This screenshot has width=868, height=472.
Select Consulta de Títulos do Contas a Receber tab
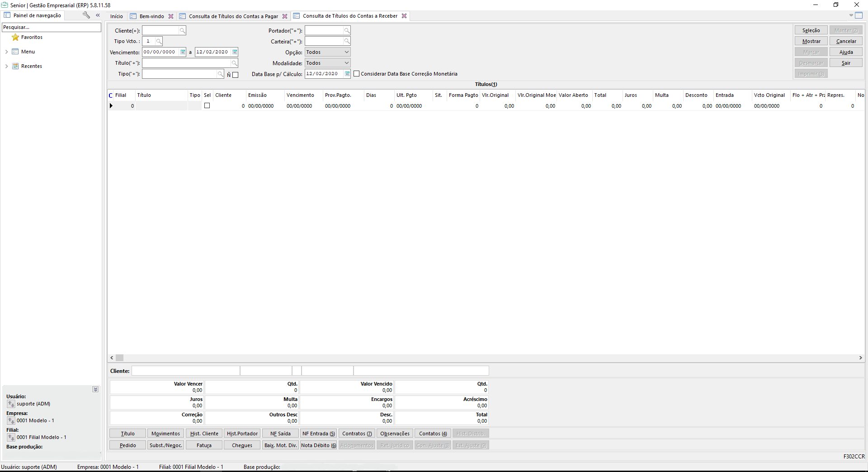click(350, 16)
